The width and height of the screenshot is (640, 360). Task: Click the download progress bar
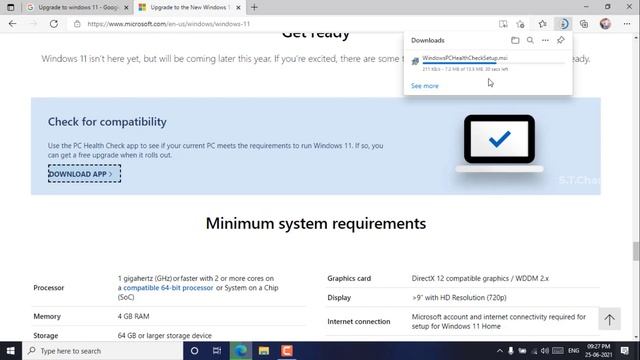click(x=493, y=63)
